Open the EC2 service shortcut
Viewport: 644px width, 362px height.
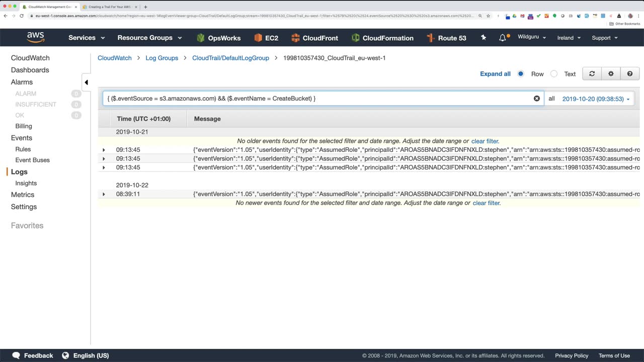tap(266, 38)
